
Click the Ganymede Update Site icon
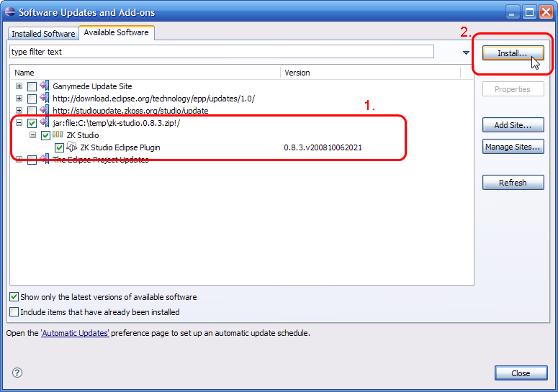[45, 86]
